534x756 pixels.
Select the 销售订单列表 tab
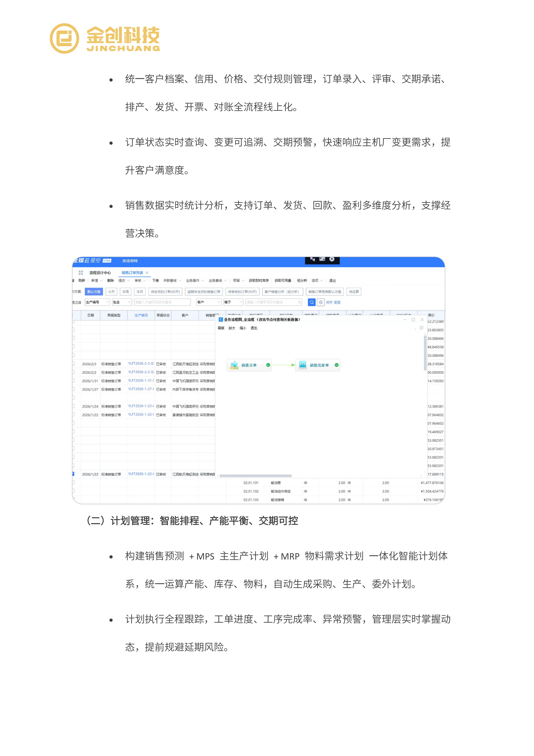click(x=132, y=273)
